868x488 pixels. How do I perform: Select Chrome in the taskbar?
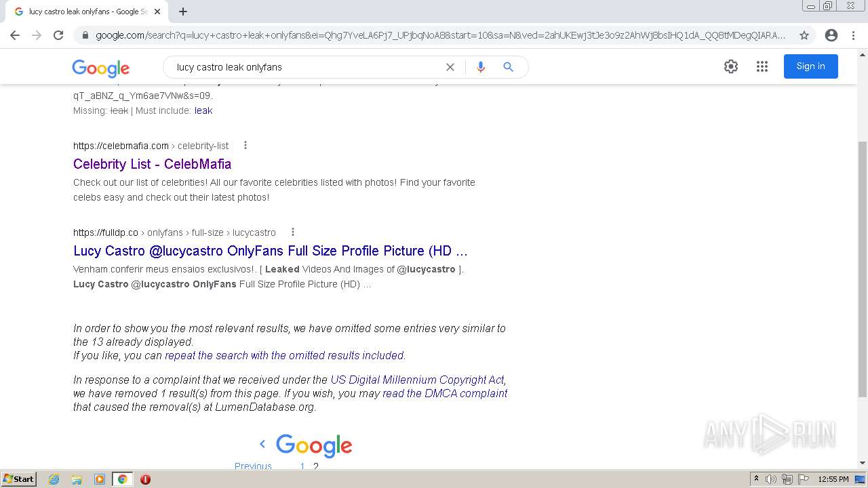tap(123, 479)
